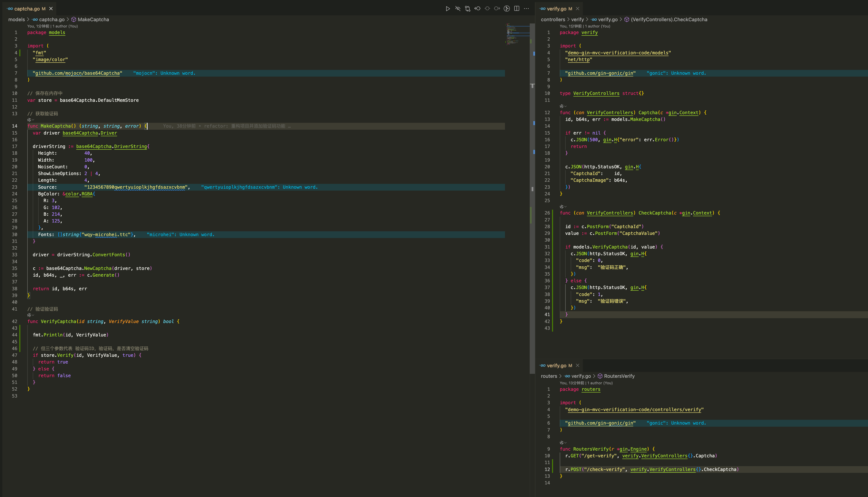Click the code lens icon above func Captcha
The height and width of the screenshot is (497, 868).
click(563, 106)
